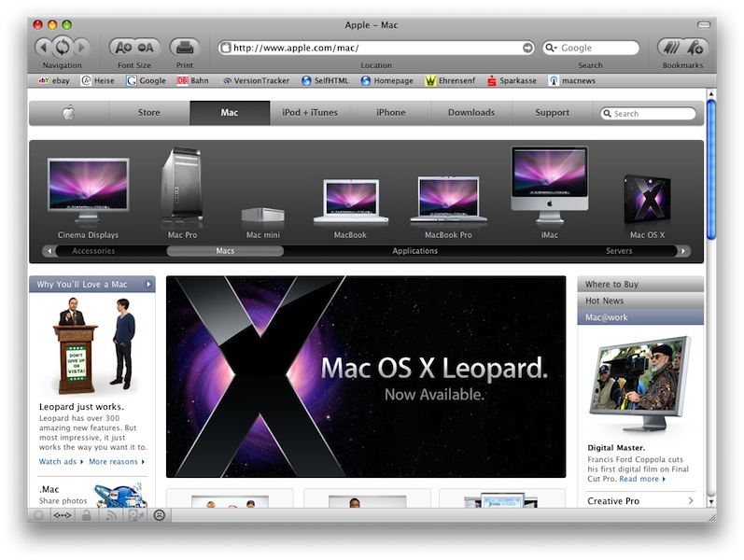The height and width of the screenshot is (560, 744).
Task: Click the scrollbar up arrow
Action: 710,94
